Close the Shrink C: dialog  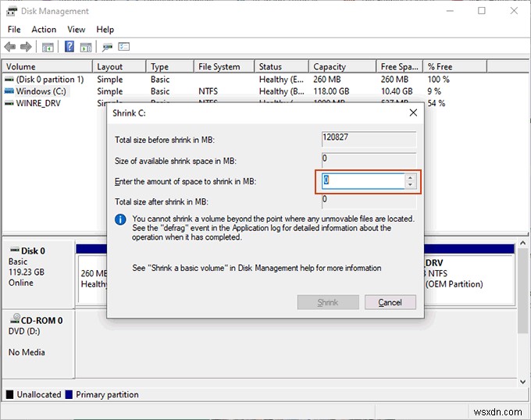pyautogui.click(x=413, y=112)
